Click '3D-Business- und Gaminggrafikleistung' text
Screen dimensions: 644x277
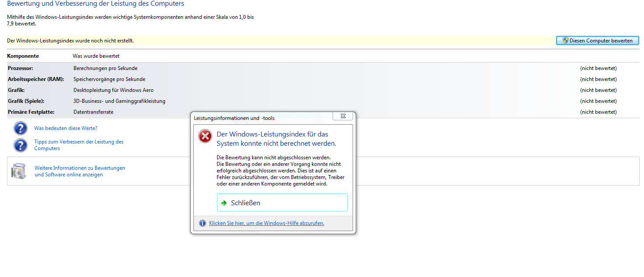coord(119,101)
